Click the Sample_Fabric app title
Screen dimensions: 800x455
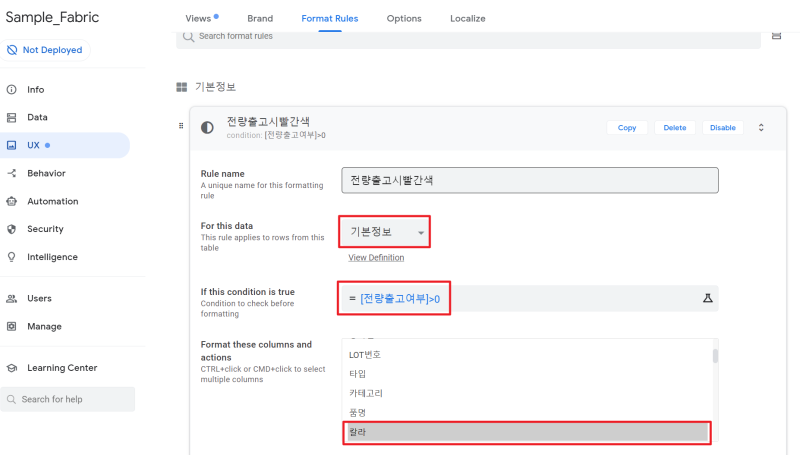52,17
